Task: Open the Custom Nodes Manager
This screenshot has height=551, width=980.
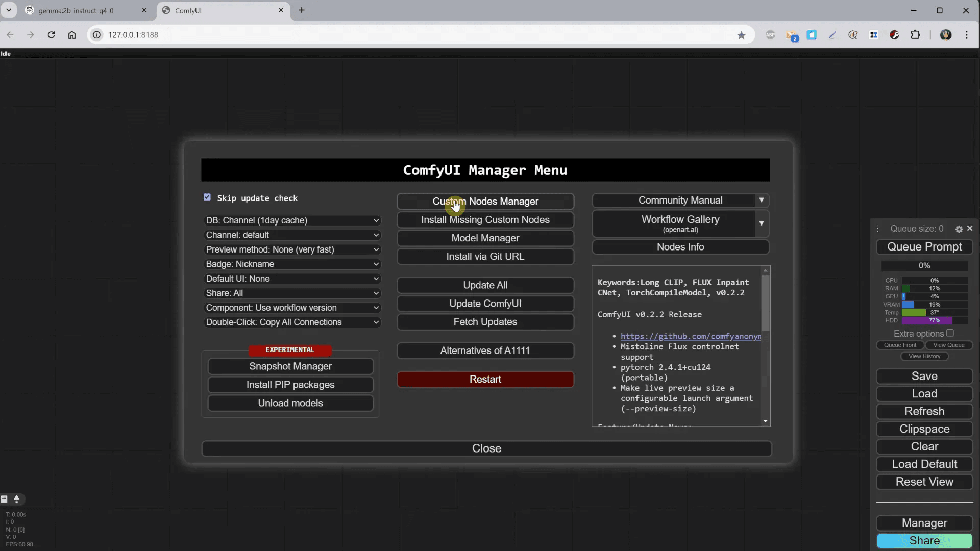Action: point(485,202)
